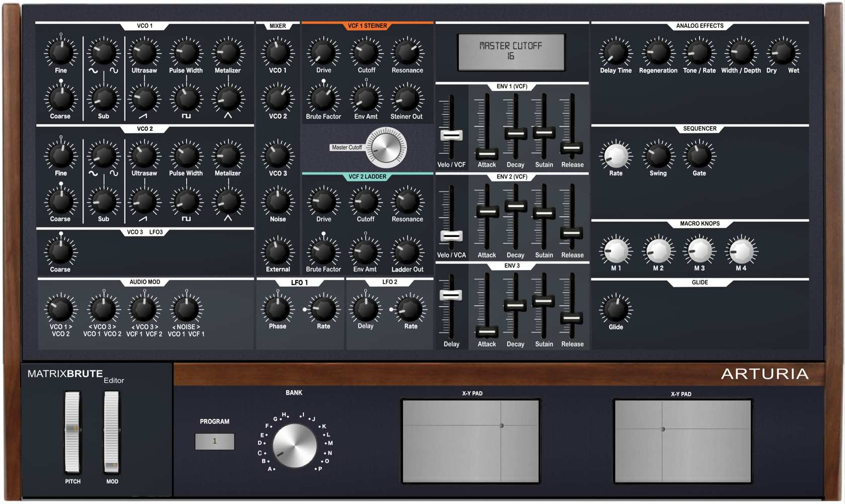The image size is (845, 504).
Task: Click the LFO 2 Delay knob
Action: 366,308
